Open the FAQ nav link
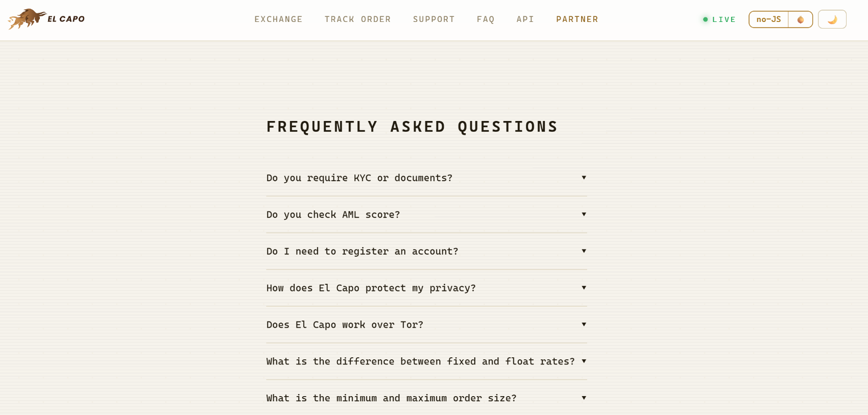Image resolution: width=868 pixels, height=415 pixels. (x=486, y=19)
